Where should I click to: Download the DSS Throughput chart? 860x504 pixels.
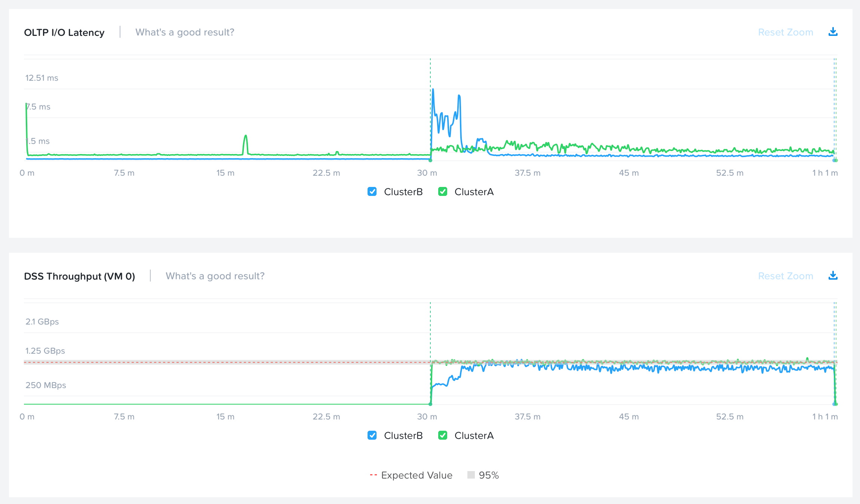pyautogui.click(x=833, y=276)
